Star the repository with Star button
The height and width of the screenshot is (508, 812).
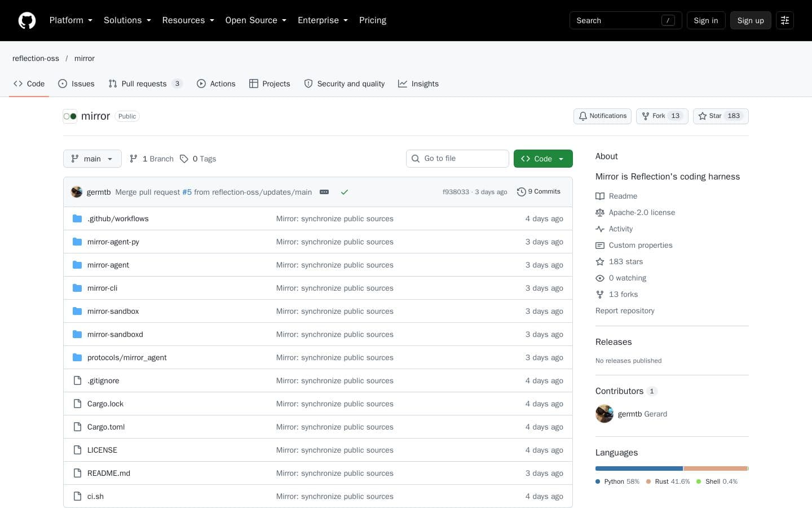721,116
